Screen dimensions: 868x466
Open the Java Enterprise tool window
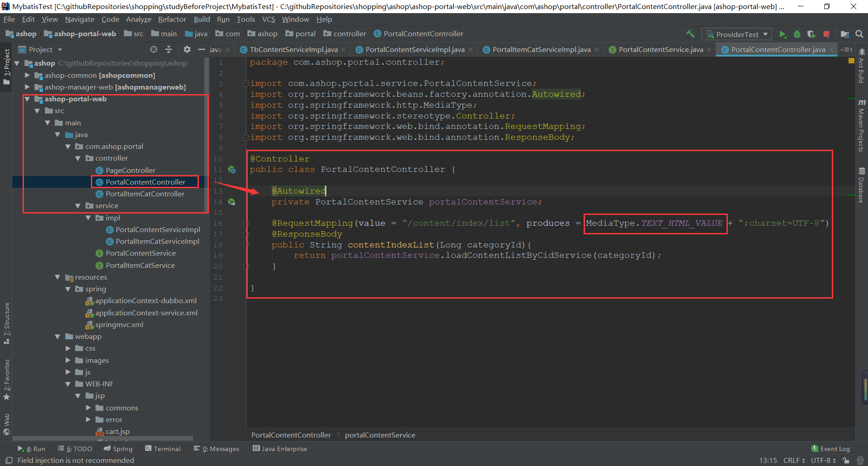(280, 449)
